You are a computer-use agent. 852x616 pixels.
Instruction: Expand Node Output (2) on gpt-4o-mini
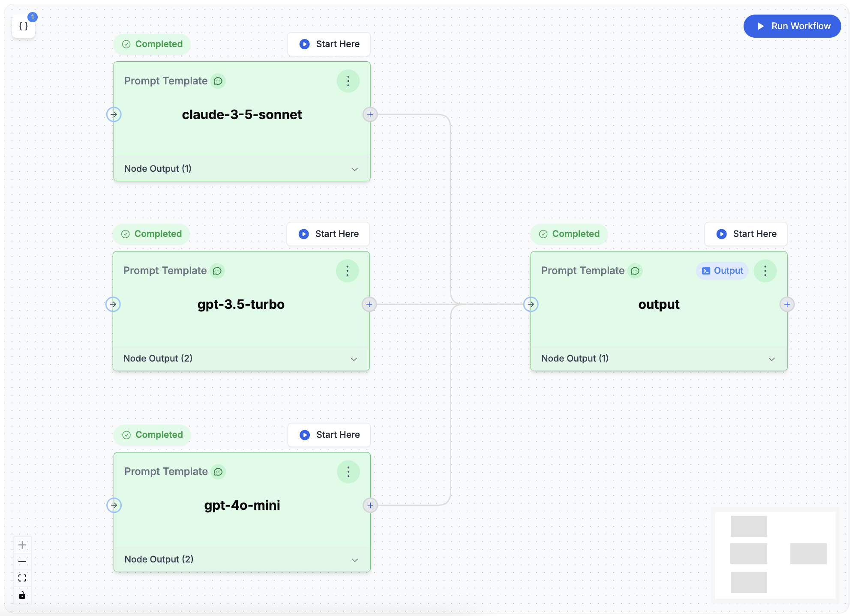[x=354, y=559]
